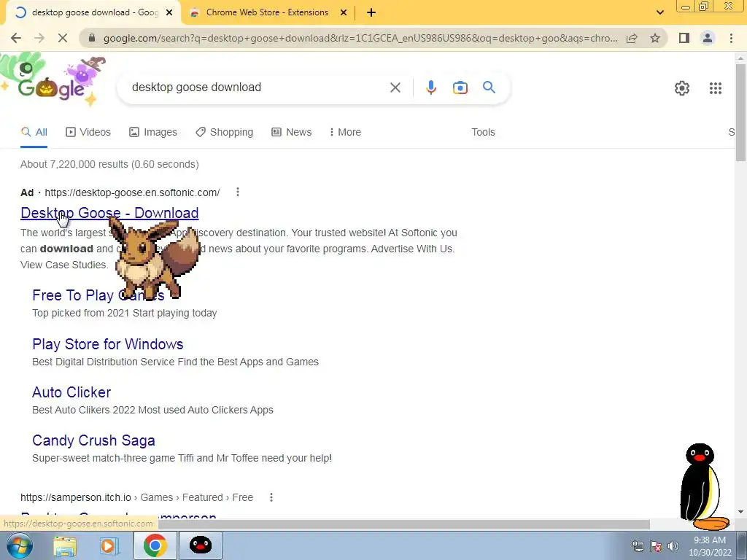Expand the More search filters menu

point(345,132)
